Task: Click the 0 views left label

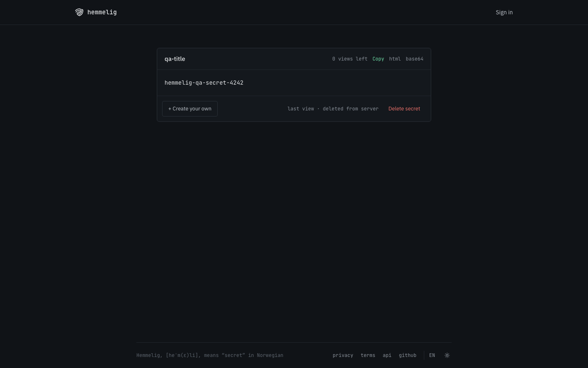Action: [350, 59]
